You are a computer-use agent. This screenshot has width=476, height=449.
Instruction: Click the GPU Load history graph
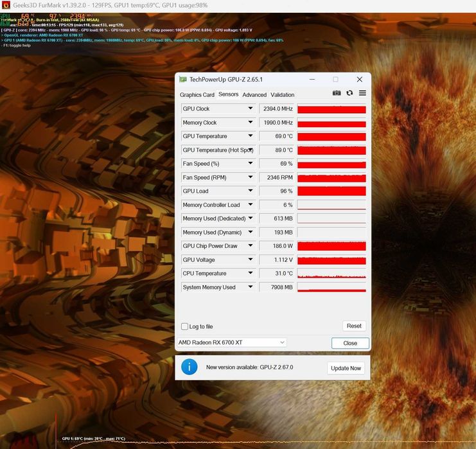point(331,191)
